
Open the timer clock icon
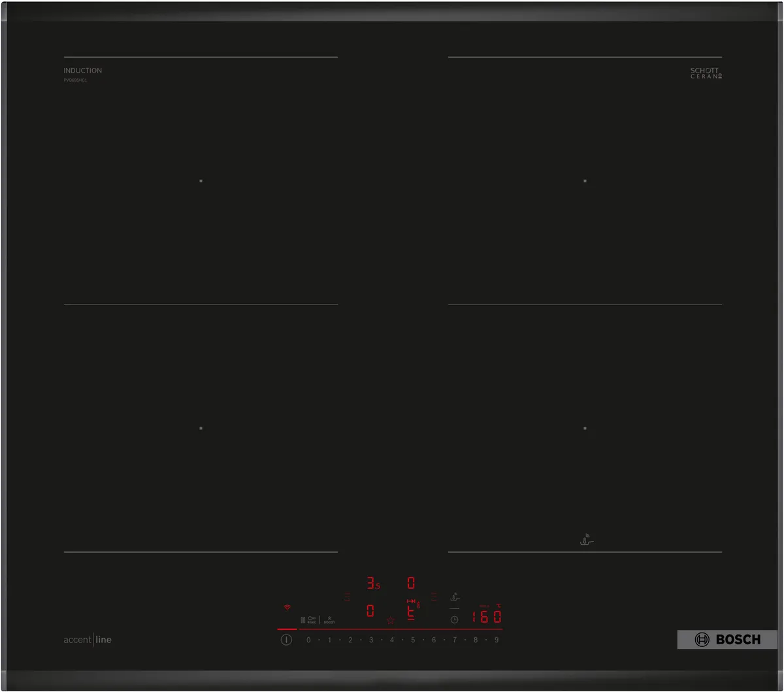[x=455, y=619]
